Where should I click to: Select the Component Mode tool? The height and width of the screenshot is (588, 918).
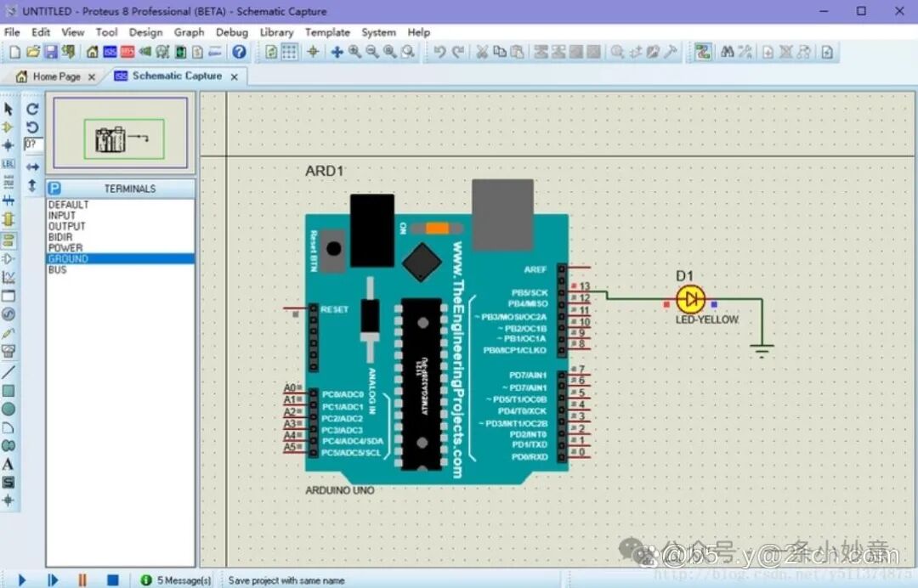point(8,127)
